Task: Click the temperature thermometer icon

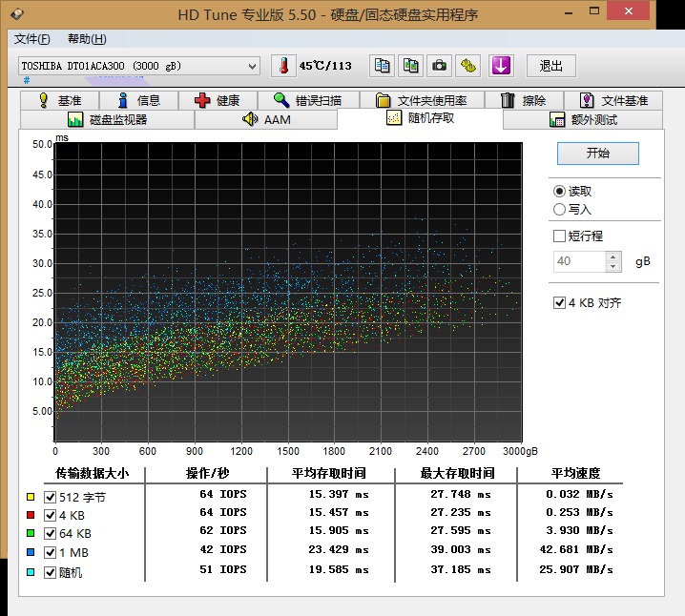Action: [283, 66]
